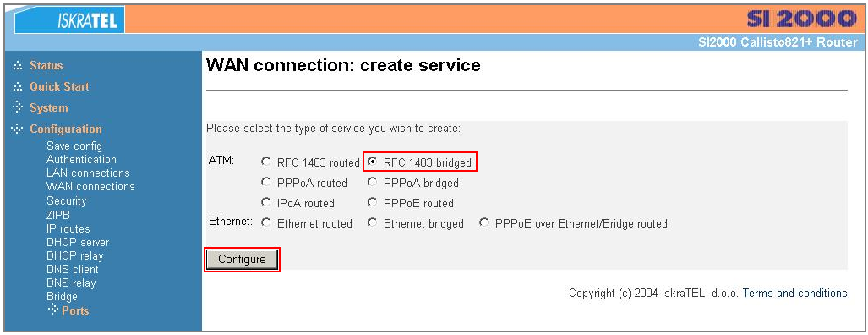Screen dimensions: 868x335
Task: Click the dotted icon beside Quick Start
Action: point(19,87)
